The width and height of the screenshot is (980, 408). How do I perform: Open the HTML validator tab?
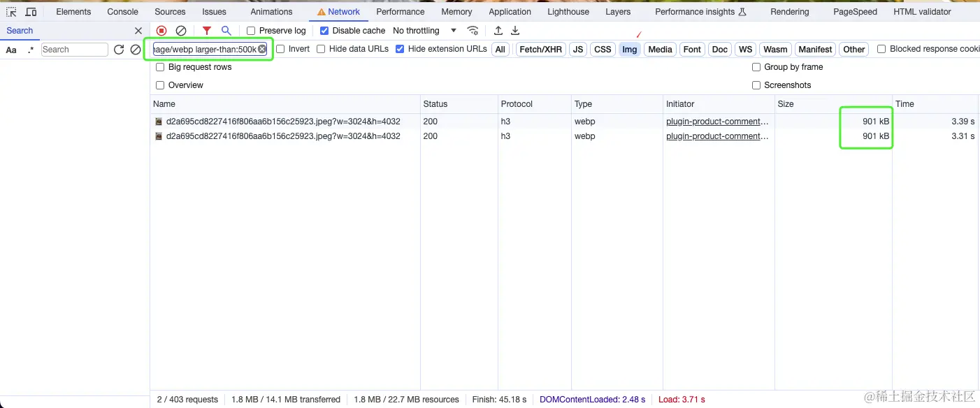(922, 12)
